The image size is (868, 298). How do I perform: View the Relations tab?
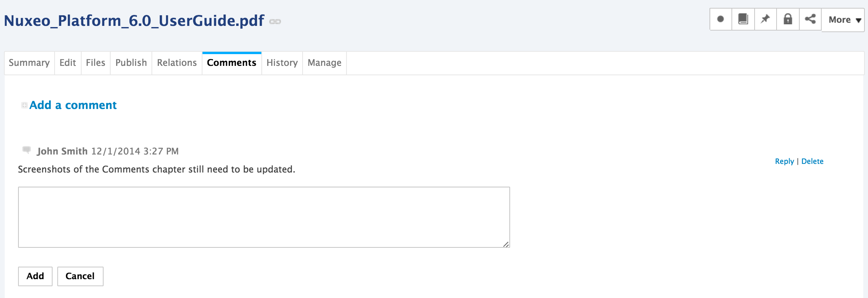177,63
